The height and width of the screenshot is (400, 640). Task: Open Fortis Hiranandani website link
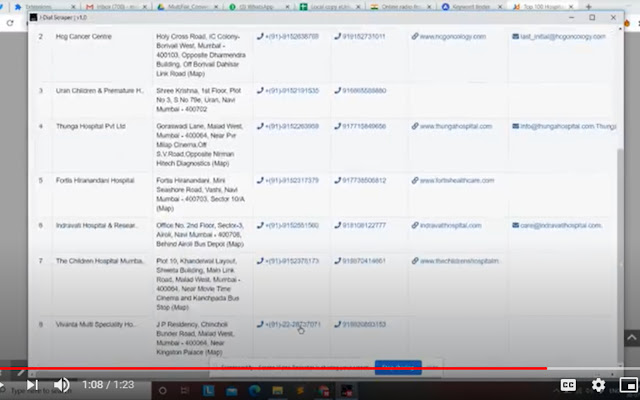click(x=453, y=180)
